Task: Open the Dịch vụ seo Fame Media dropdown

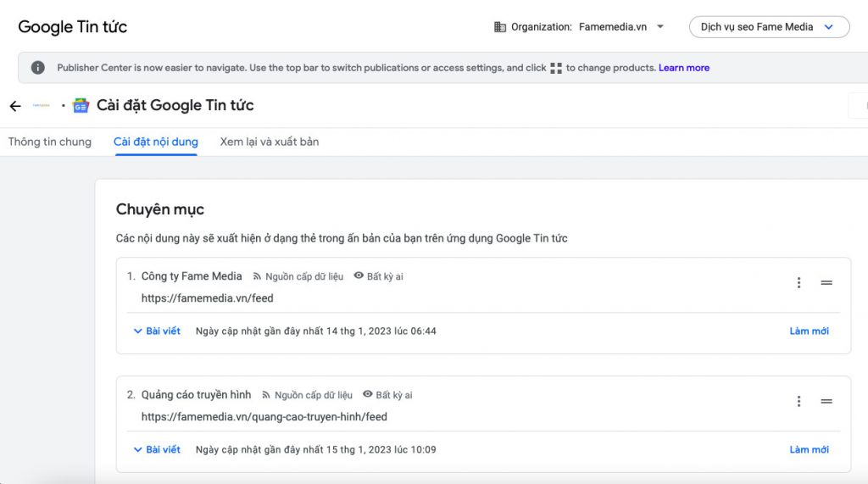Action: pos(769,27)
